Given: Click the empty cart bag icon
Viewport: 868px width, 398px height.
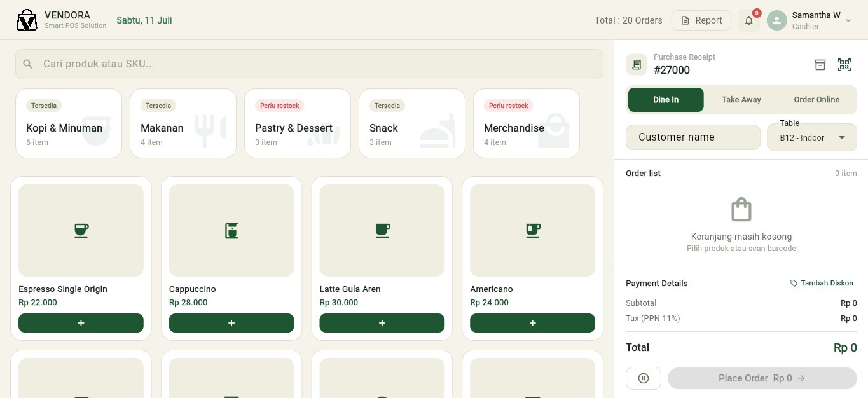Looking at the screenshot, I should click(x=741, y=210).
